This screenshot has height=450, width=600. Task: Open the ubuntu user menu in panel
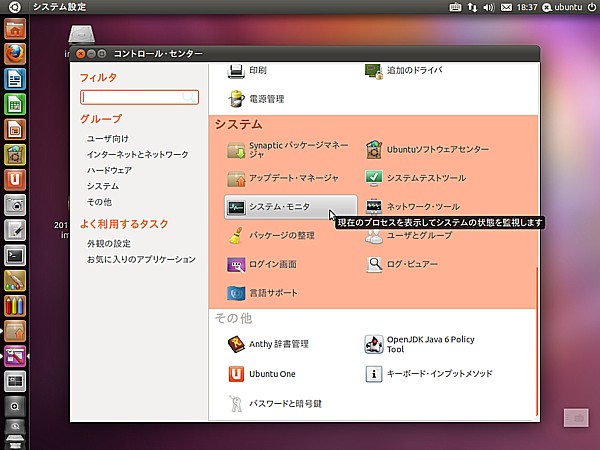[x=562, y=7]
